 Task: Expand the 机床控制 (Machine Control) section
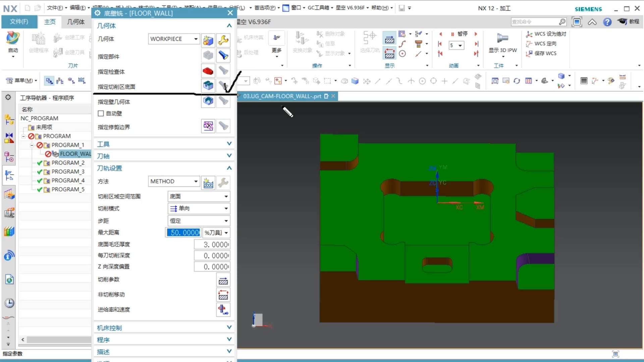pyautogui.click(x=229, y=327)
